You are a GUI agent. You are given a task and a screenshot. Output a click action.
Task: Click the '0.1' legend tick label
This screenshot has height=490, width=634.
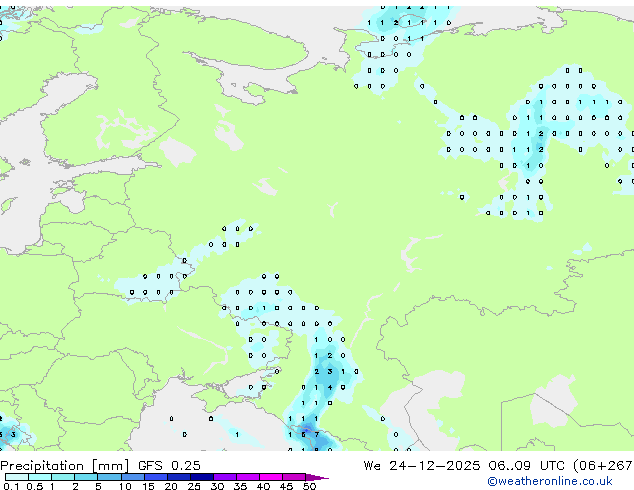(11, 486)
